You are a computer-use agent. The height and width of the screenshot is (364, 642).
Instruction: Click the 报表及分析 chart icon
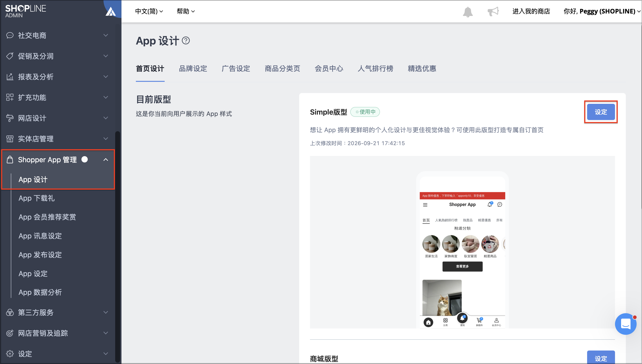coord(10,77)
